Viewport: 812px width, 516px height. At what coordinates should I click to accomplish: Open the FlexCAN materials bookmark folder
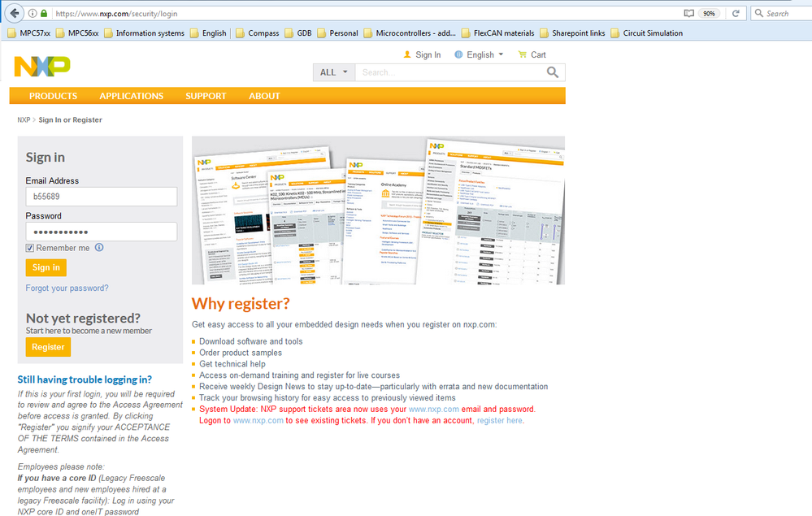tap(497, 33)
